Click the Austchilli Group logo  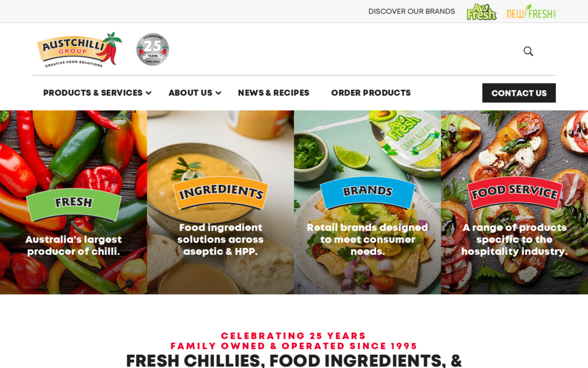tap(79, 49)
